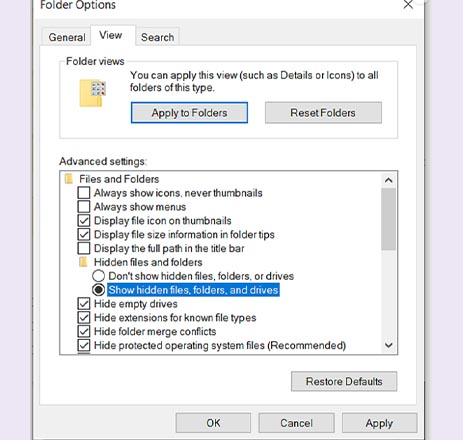
Task: Click the scroll down arrow in Advanced settings
Action: tap(388, 345)
